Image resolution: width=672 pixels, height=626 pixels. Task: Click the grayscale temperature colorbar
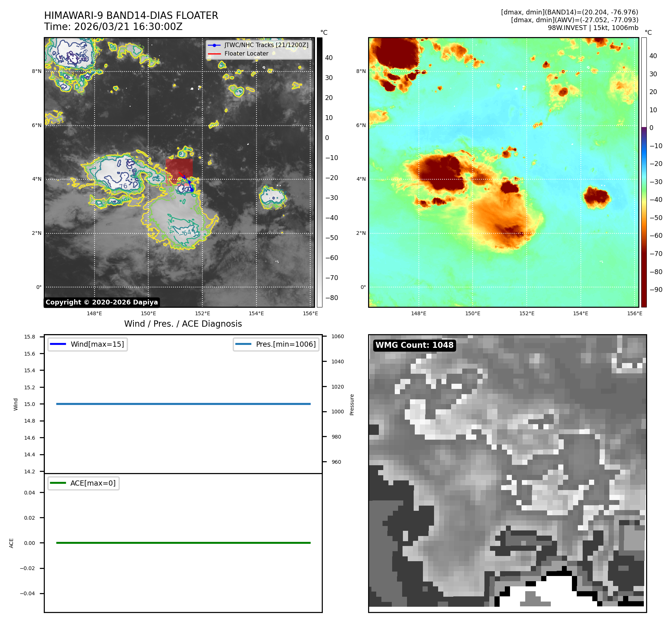(x=320, y=172)
